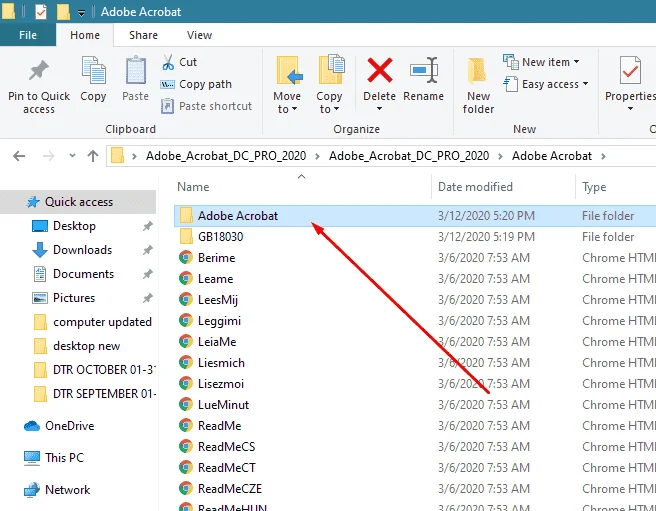Image resolution: width=656 pixels, height=511 pixels.
Task: Select the ReadMeCS file
Action: (x=226, y=447)
